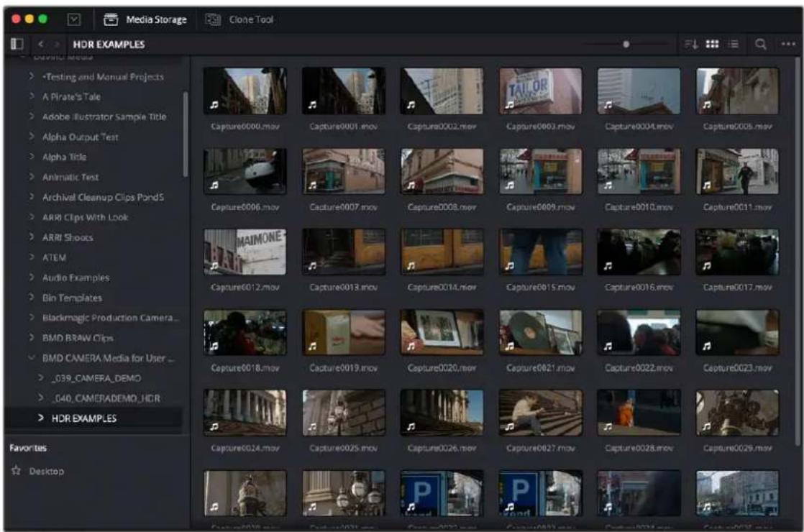Select Capture0015.mov thumbnail
This screenshot has height=532, width=804.
(x=541, y=252)
